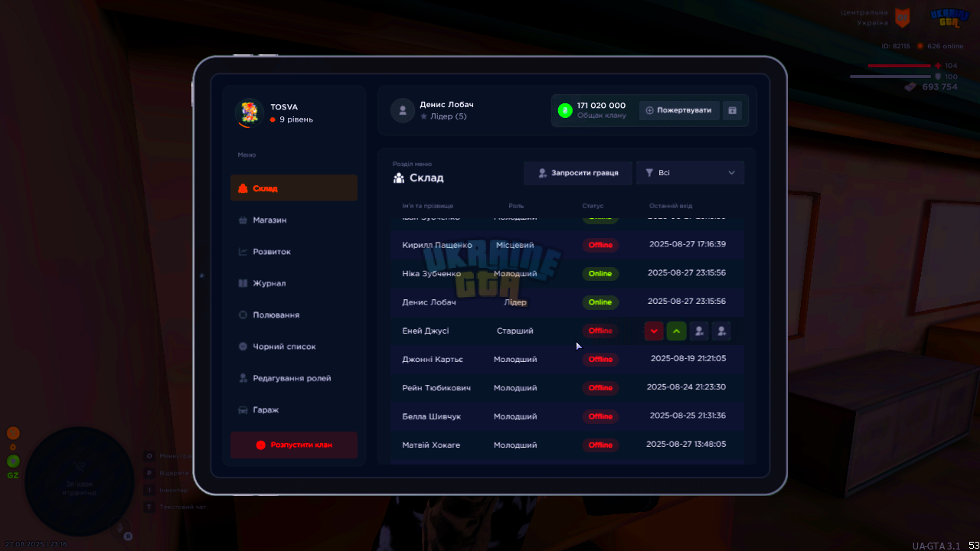Viewport: 980px width, 551px height.
Task: Click the 693 754 money counter in HUD
Action: [940, 87]
